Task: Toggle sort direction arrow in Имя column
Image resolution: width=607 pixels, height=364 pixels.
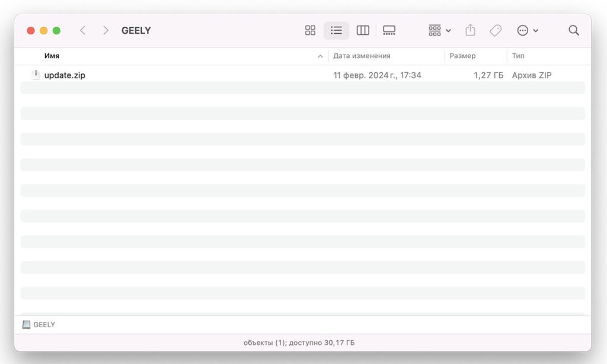Action: 320,56
